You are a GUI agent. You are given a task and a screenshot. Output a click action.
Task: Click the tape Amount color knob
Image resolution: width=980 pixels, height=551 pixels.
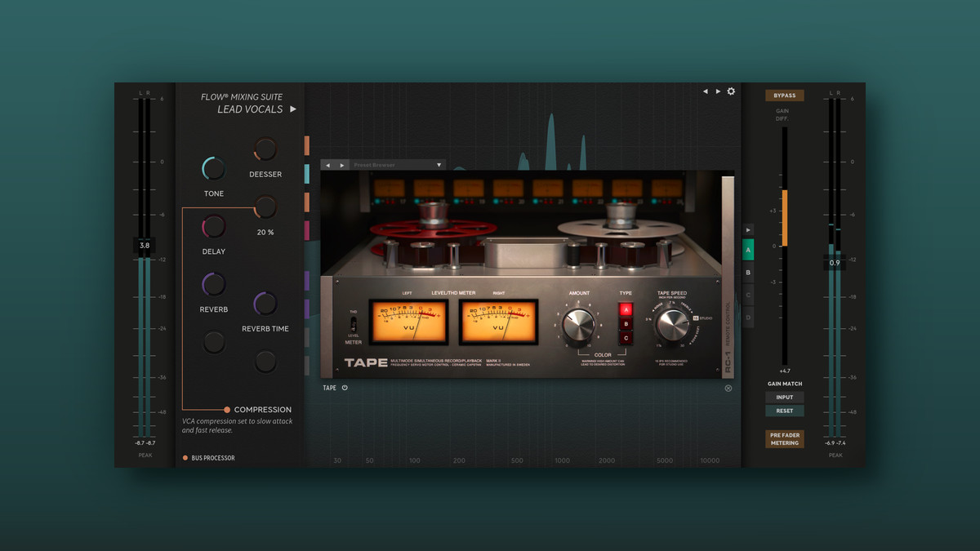pyautogui.click(x=578, y=325)
